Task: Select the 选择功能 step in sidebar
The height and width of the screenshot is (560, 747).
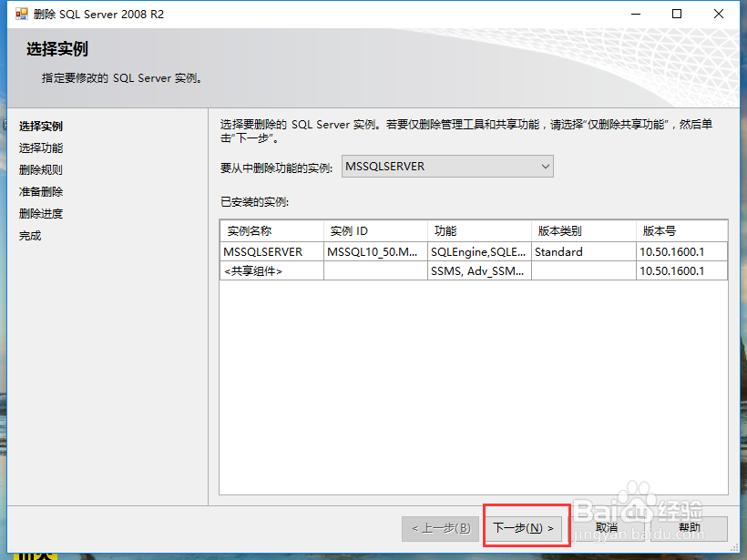Action: tap(40, 148)
